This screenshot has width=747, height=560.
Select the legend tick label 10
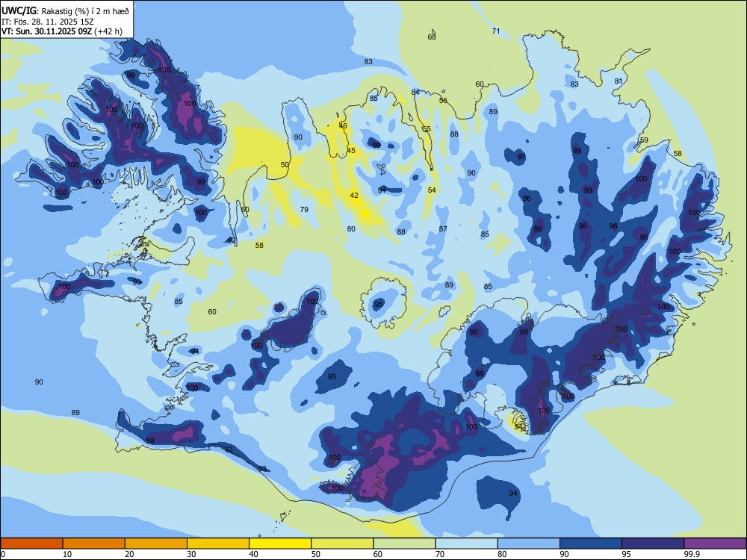(x=67, y=554)
